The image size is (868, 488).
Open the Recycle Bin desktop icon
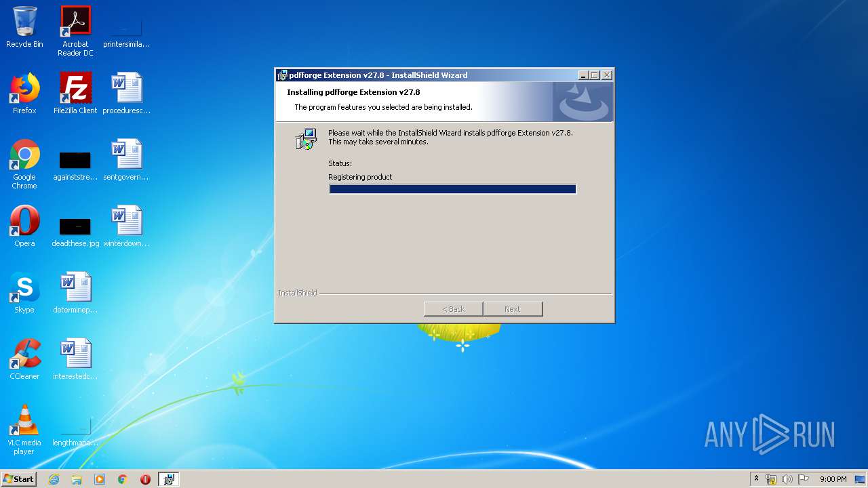[x=24, y=27]
